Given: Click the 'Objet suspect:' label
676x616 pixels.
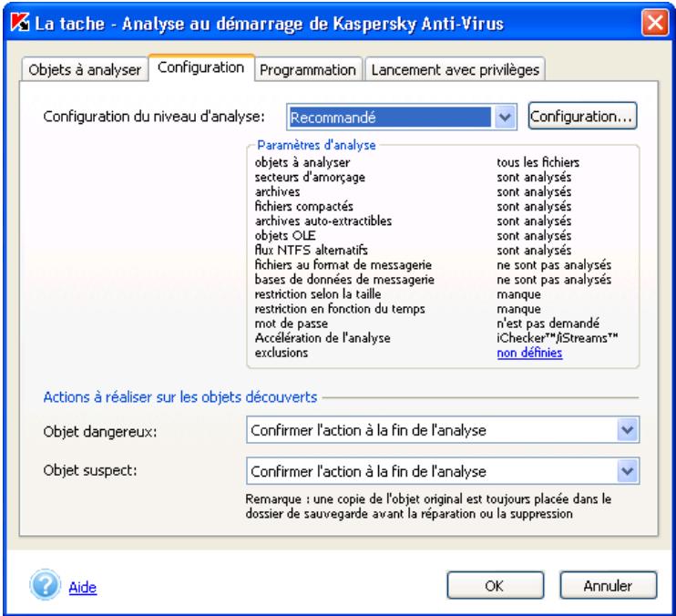Looking at the screenshot, I should coord(90,470).
